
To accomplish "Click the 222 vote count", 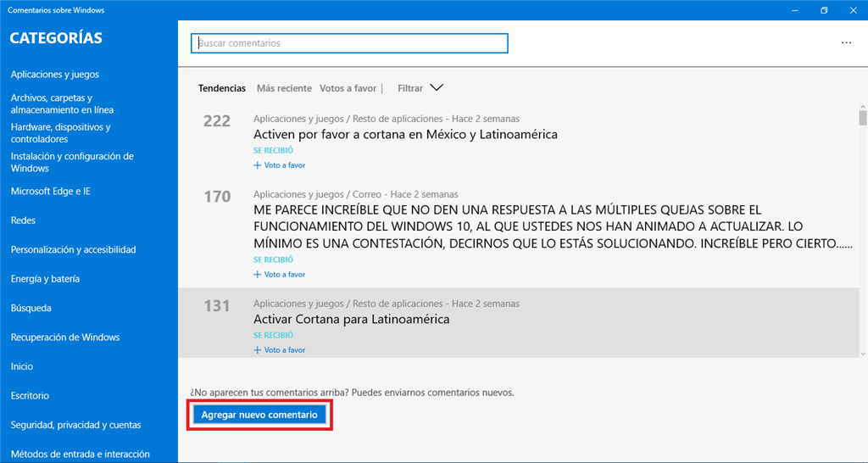I will [x=216, y=120].
